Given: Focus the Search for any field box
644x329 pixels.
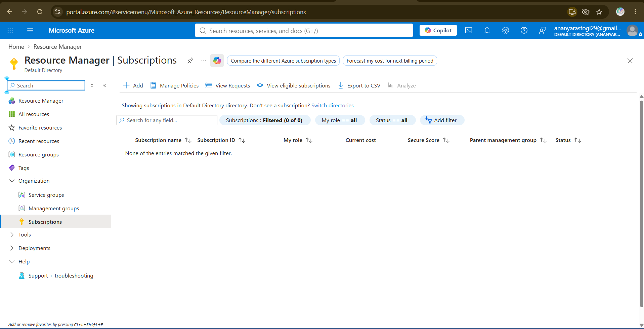Looking at the screenshot, I should pyautogui.click(x=167, y=120).
